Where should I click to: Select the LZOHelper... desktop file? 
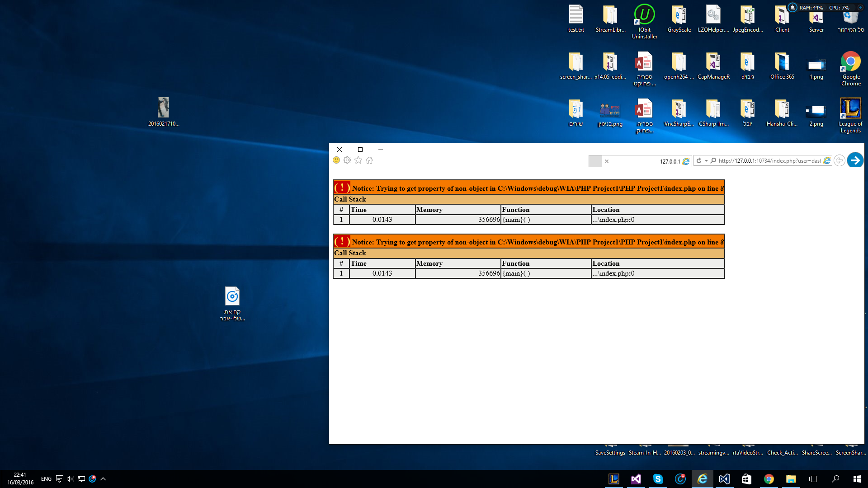713,19
